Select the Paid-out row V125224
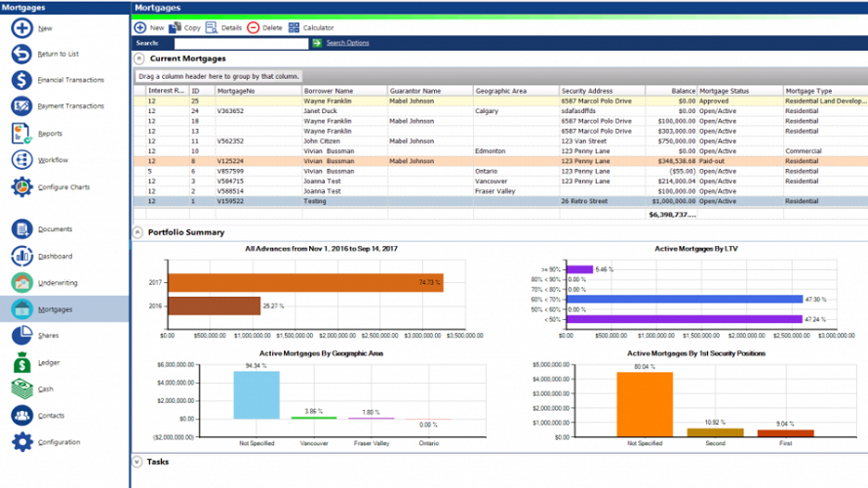The height and width of the screenshot is (488, 868). [500, 161]
